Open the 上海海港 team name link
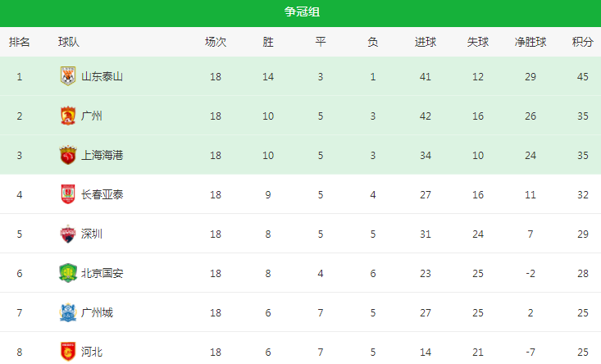The height and width of the screenshot is (364, 601). pos(102,155)
